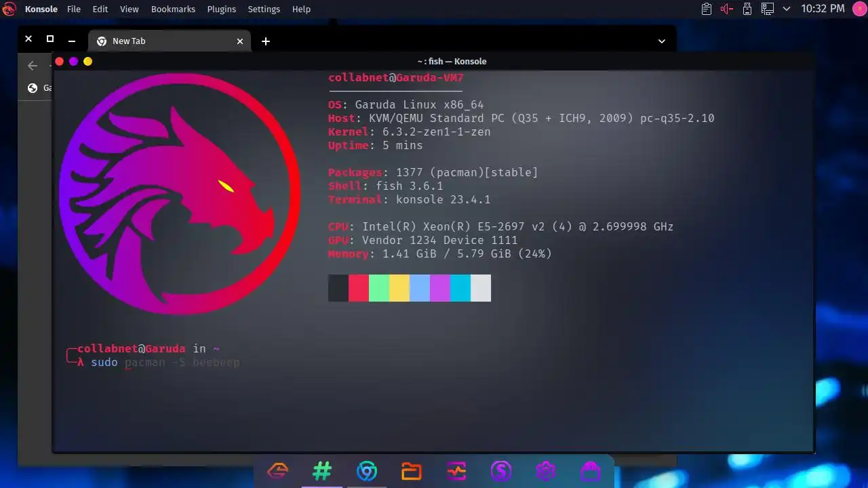This screenshot has width=868, height=488.
Task: Open the wired network tray icon
Action: pos(768,9)
